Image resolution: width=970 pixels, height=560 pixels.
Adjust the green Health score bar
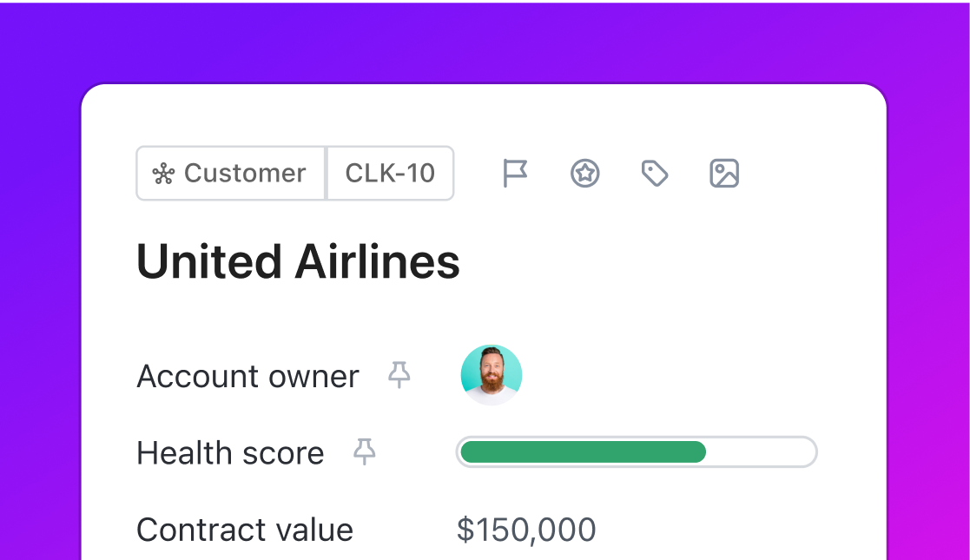click(x=637, y=451)
